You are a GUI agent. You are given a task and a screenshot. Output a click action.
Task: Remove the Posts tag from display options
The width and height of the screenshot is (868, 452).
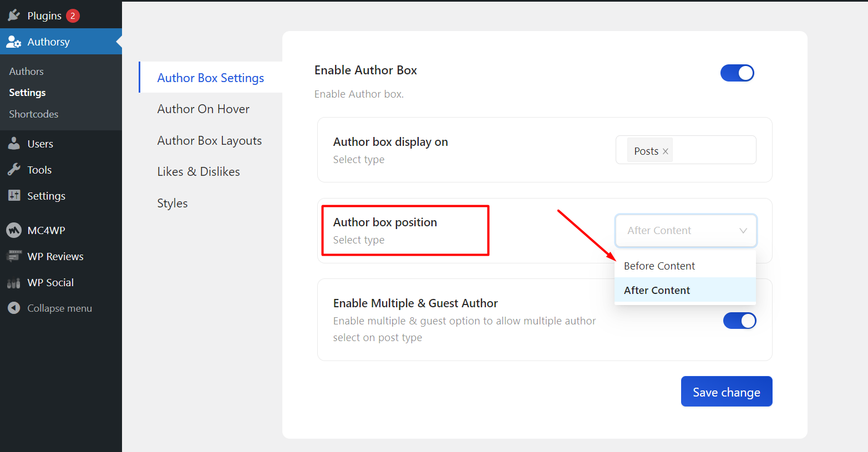point(665,150)
